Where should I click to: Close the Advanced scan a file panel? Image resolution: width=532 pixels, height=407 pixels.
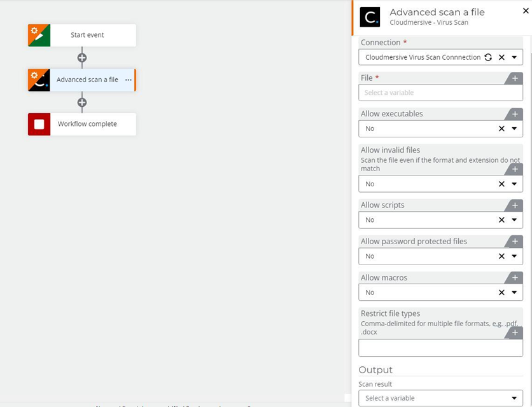coord(526,11)
